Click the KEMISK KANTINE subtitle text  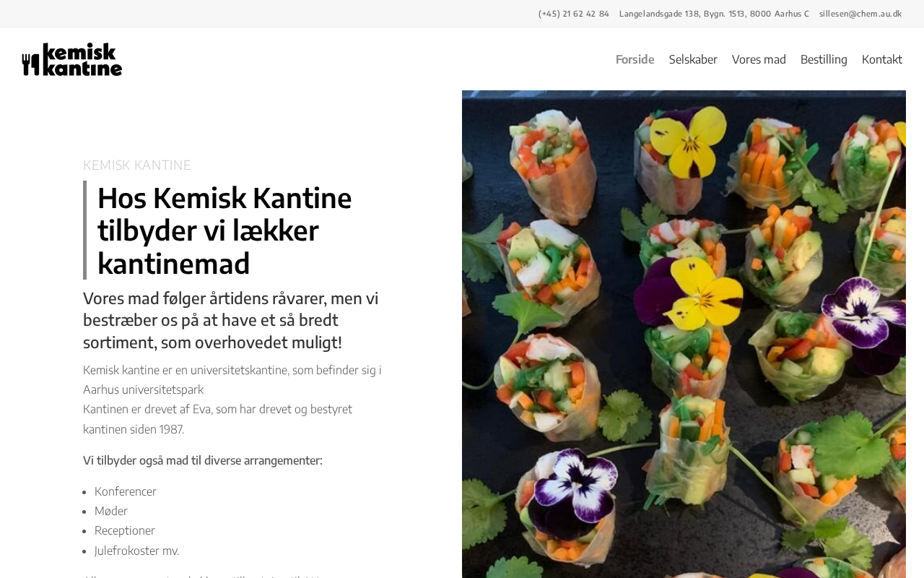(137, 165)
